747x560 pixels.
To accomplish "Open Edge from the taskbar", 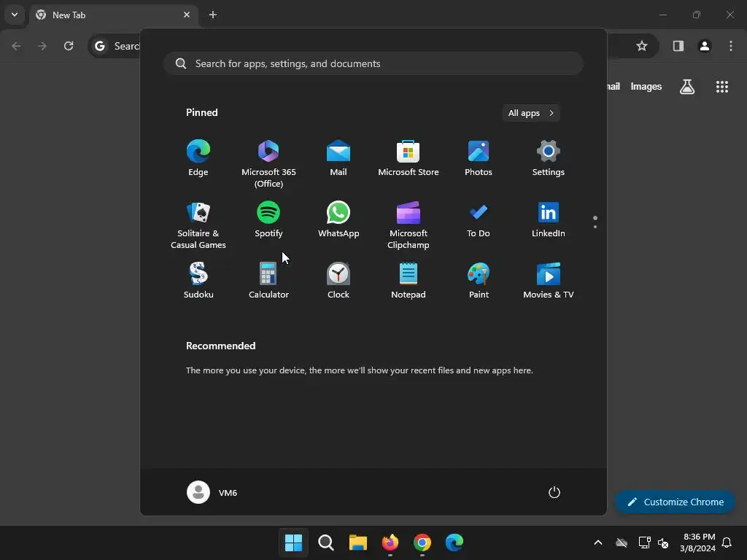I will point(454,542).
